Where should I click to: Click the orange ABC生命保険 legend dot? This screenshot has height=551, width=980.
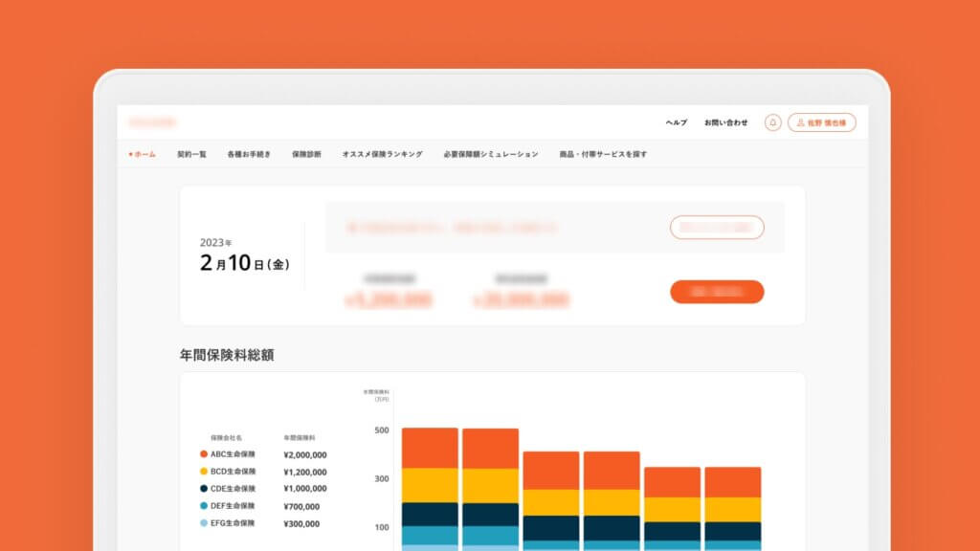click(204, 454)
